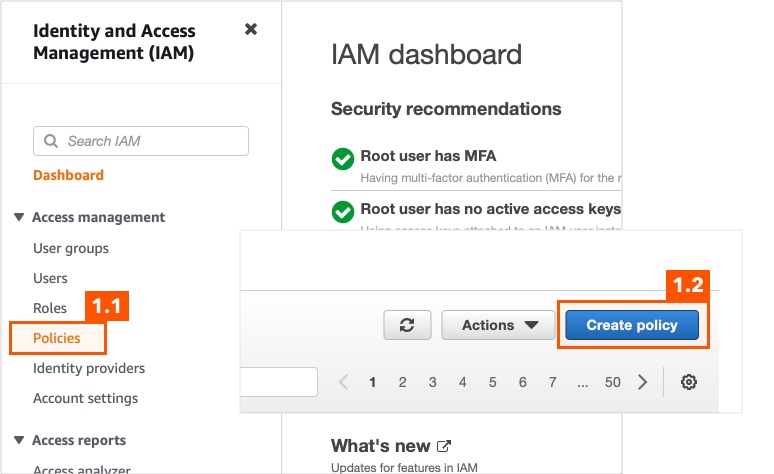The height and width of the screenshot is (474, 774).
Task: Click the Create policy button
Action: [632, 325]
